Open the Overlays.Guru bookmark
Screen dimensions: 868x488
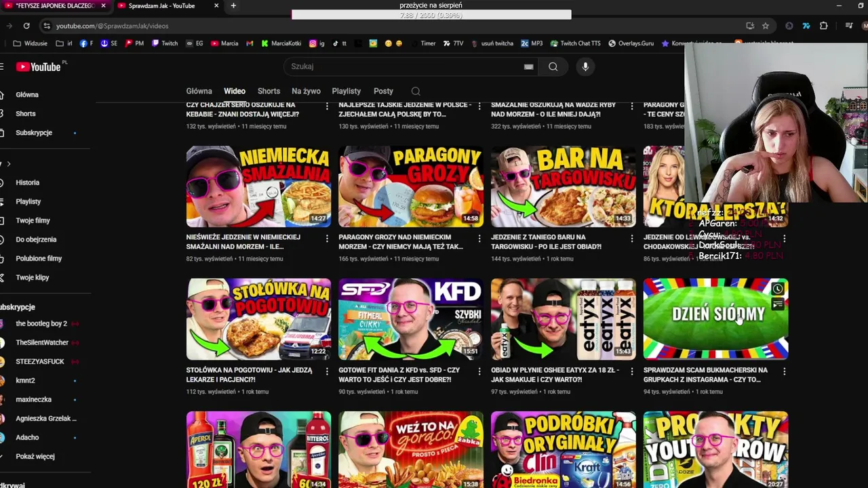pyautogui.click(x=631, y=43)
